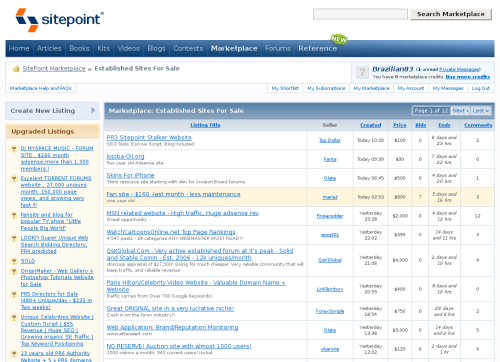Click the arrow icon on Create New Listing
The height and width of the screenshot is (362, 500).
[x=93, y=110]
